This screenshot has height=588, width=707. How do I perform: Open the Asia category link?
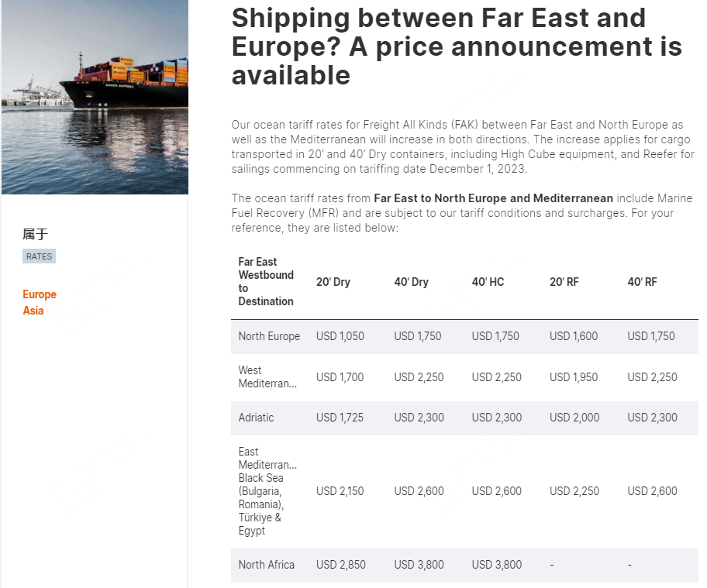[33, 311]
